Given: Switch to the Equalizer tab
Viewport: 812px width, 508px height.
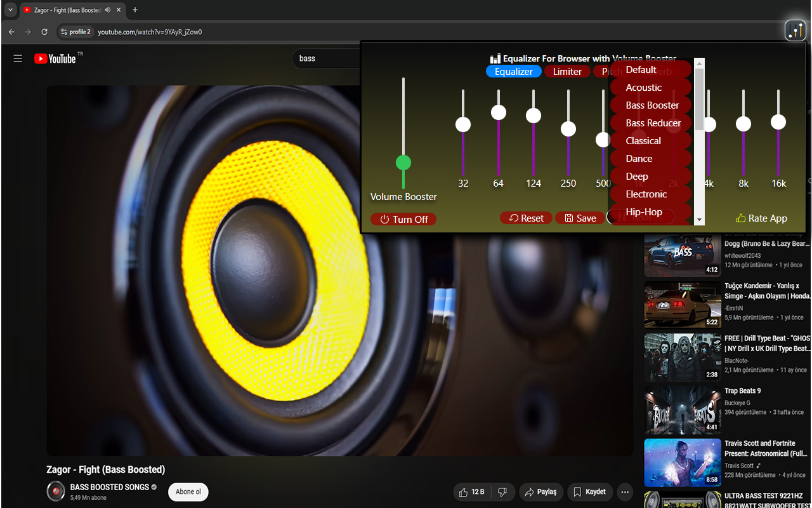Looking at the screenshot, I should point(514,72).
